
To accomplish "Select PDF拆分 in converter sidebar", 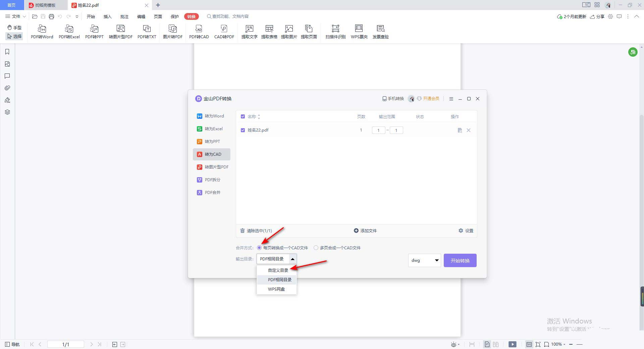I will 211,180.
